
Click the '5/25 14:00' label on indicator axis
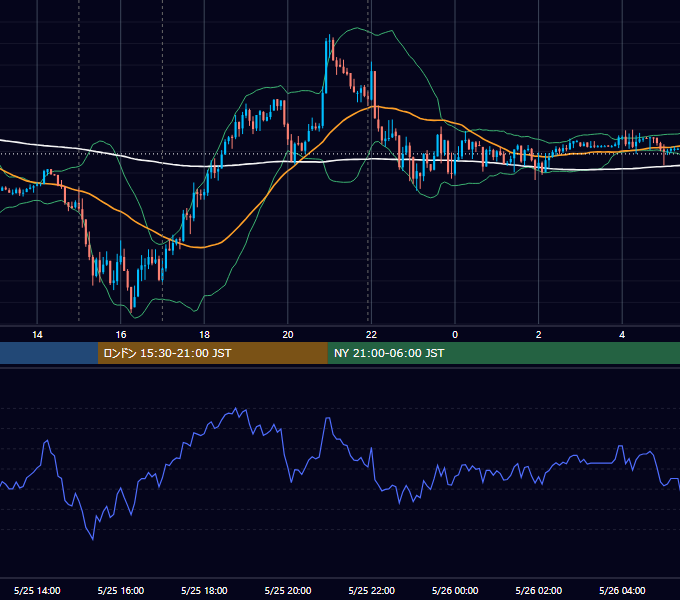37,590
